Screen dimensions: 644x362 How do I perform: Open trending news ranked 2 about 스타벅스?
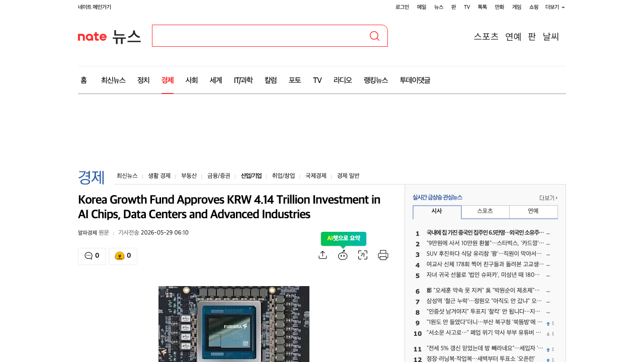tap(485, 243)
